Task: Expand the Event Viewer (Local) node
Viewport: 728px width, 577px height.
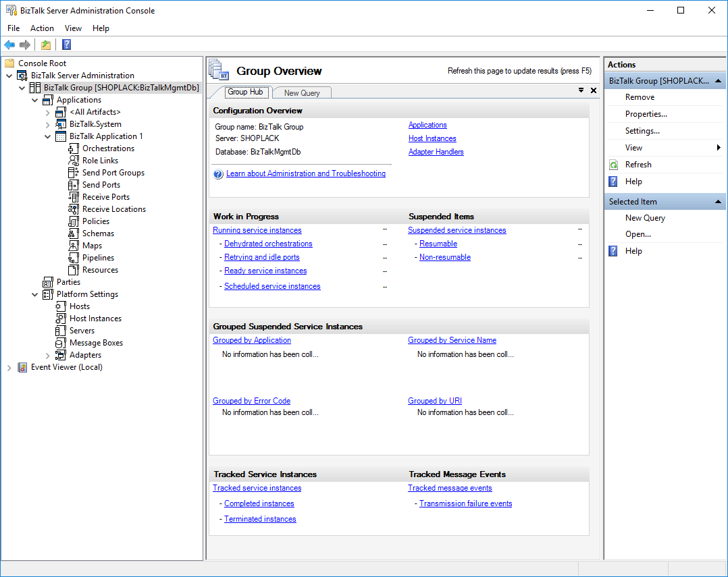Action: tap(9, 367)
